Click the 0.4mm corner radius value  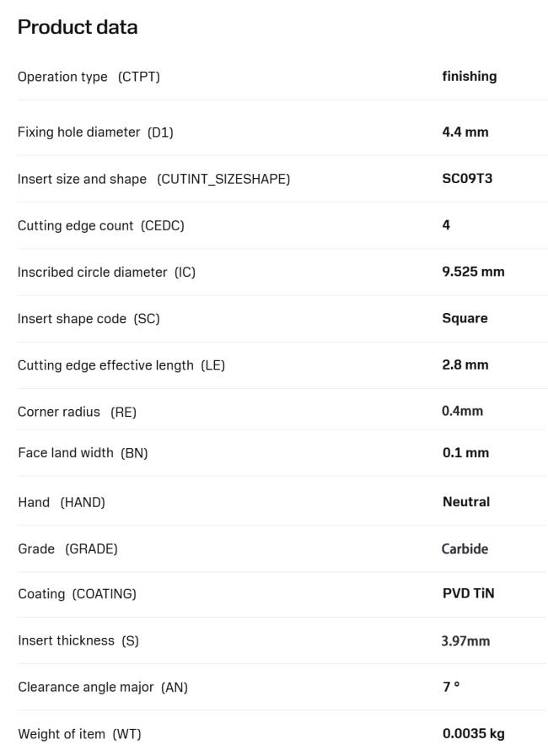(462, 411)
